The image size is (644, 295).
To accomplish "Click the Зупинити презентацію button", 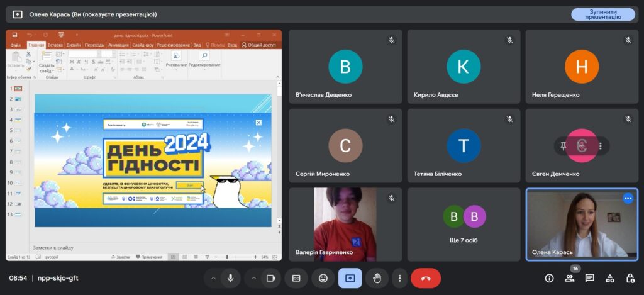I will point(602,14).
